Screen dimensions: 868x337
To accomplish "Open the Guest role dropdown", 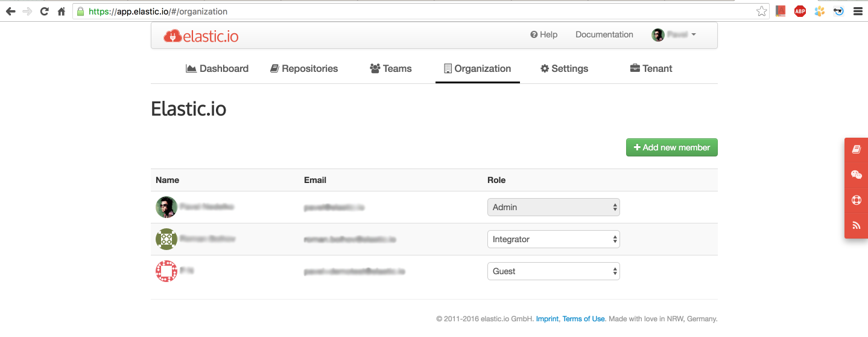I will click(553, 271).
